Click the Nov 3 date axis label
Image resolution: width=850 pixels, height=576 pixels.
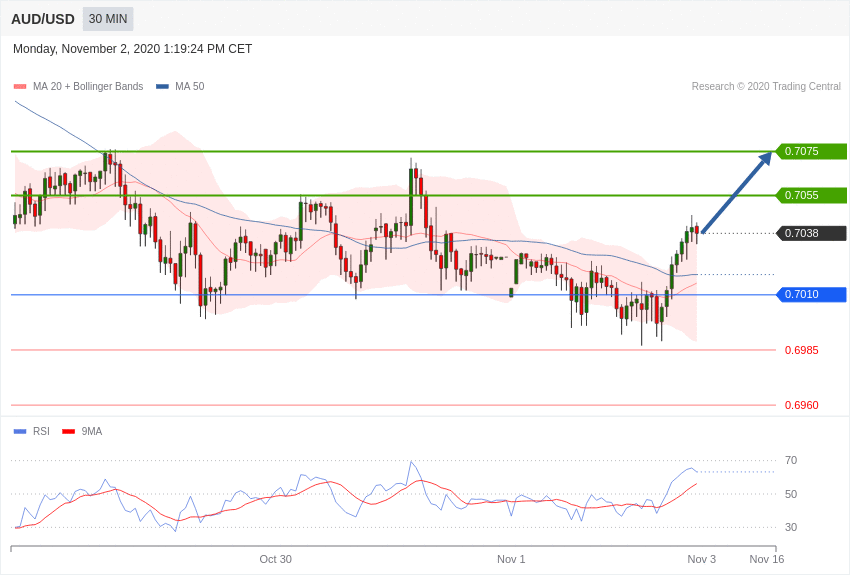tap(701, 559)
